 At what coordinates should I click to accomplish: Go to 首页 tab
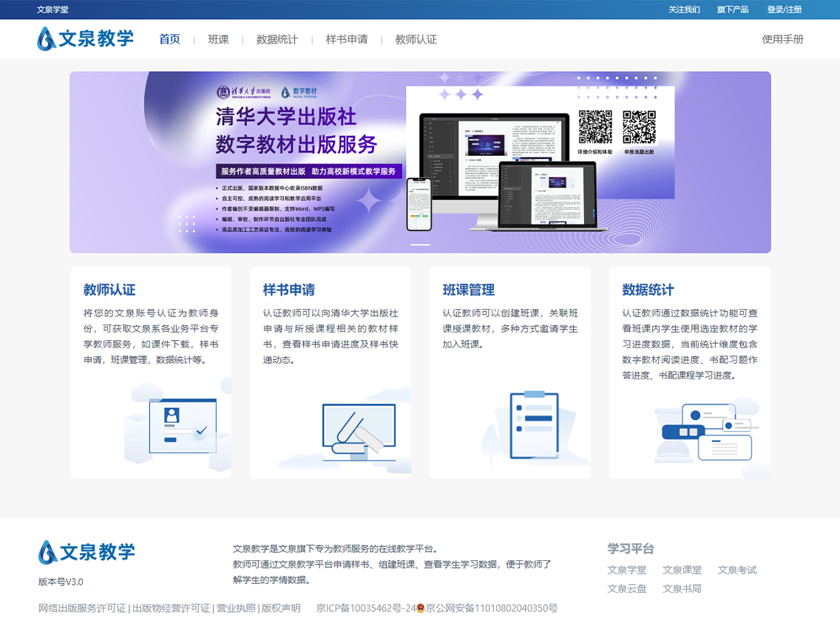(x=169, y=39)
